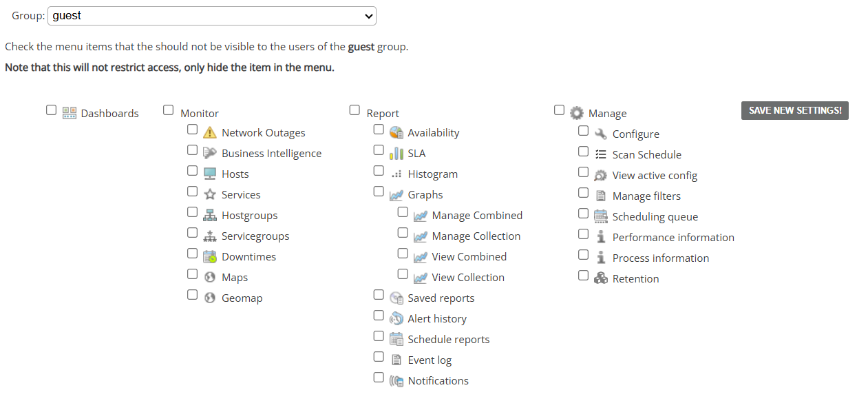This screenshot has width=868, height=401.
Task: Click the Manage gear icon
Action: (x=577, y=113)
